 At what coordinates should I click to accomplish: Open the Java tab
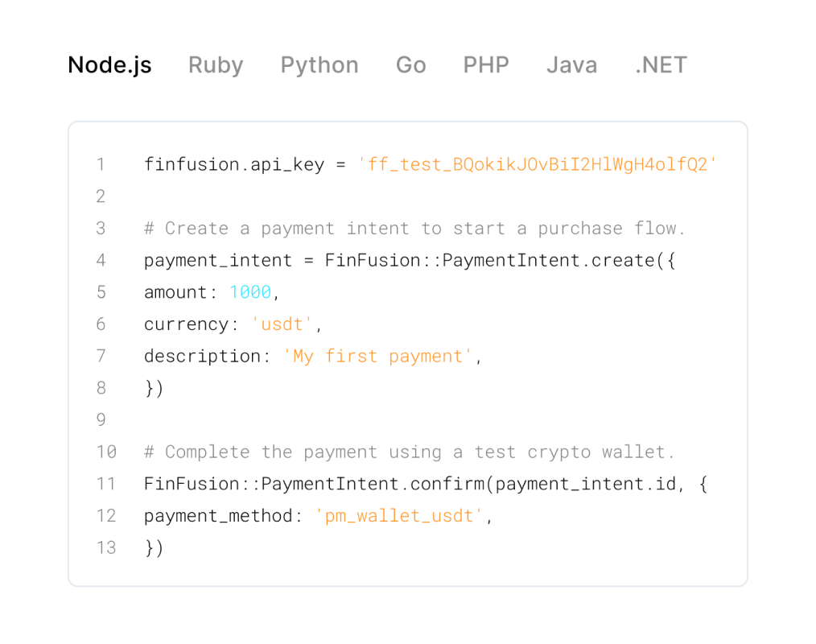pyautogui.click(x=571, y=65)
